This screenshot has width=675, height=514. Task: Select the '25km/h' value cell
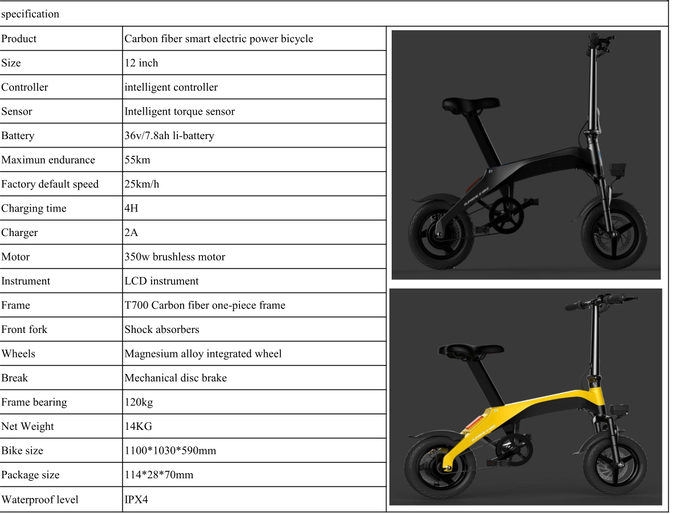pyautogui.click(x=254, y=184)
